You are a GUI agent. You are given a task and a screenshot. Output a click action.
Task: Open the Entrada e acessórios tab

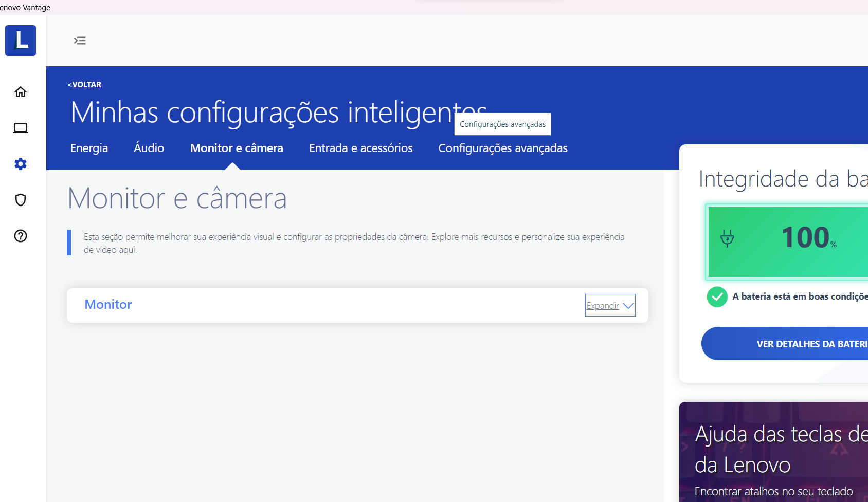(361, 148)
